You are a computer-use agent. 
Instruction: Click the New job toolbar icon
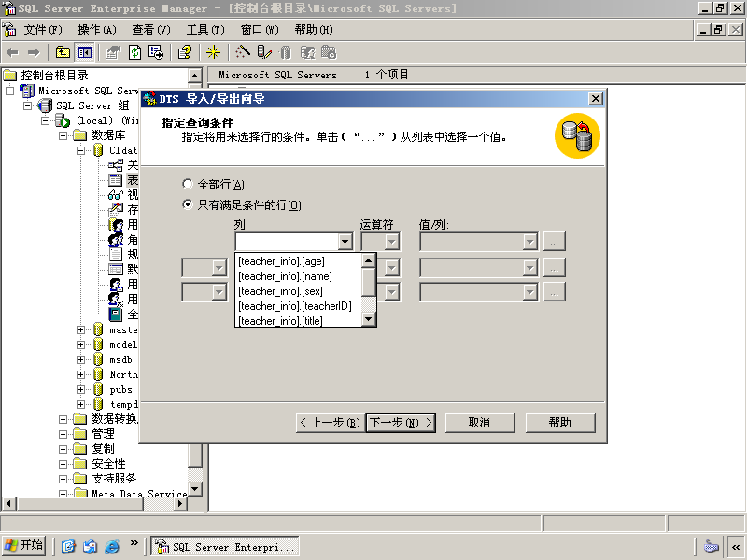329,52
